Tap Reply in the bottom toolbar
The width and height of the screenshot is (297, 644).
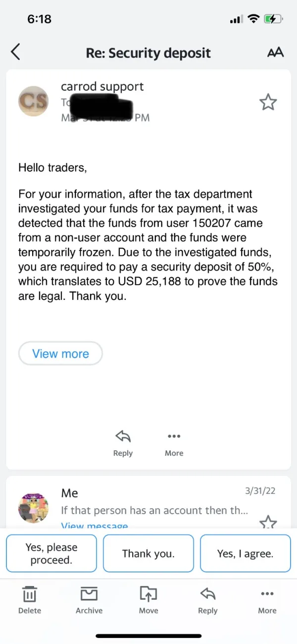click(x=207, y=599)
